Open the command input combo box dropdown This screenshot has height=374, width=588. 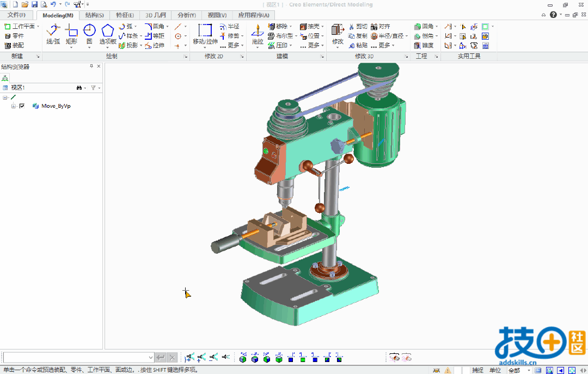click(150, 358)
